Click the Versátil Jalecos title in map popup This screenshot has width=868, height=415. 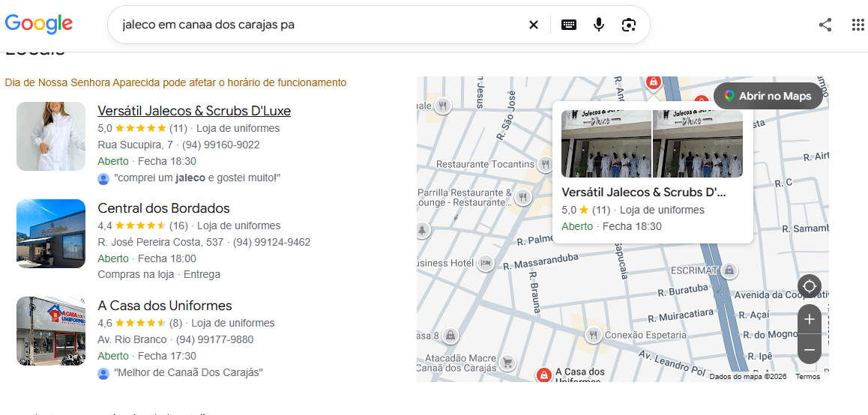pos(643,192)
